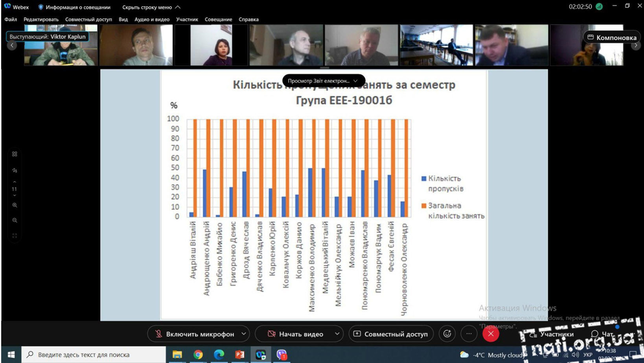Click Информация о совещании

pos(74,7)
